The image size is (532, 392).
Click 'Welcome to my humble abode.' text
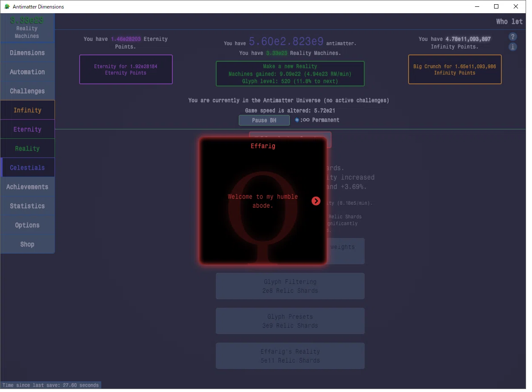263,201
